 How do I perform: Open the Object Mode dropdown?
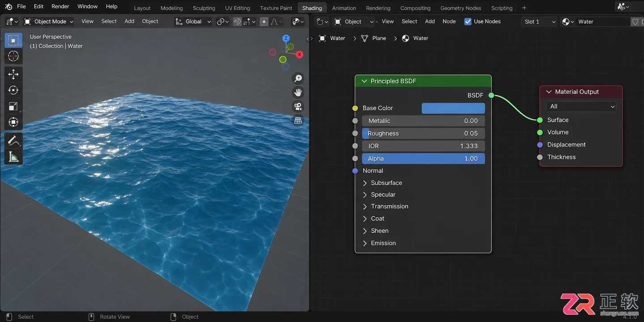click(x=48, y=21)
